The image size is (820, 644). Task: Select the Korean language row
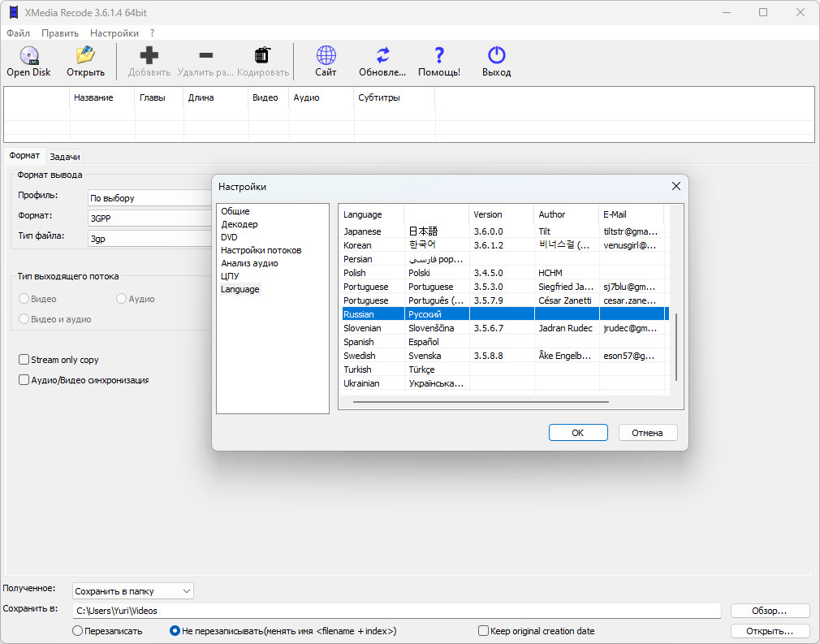(x=503, y=244)
